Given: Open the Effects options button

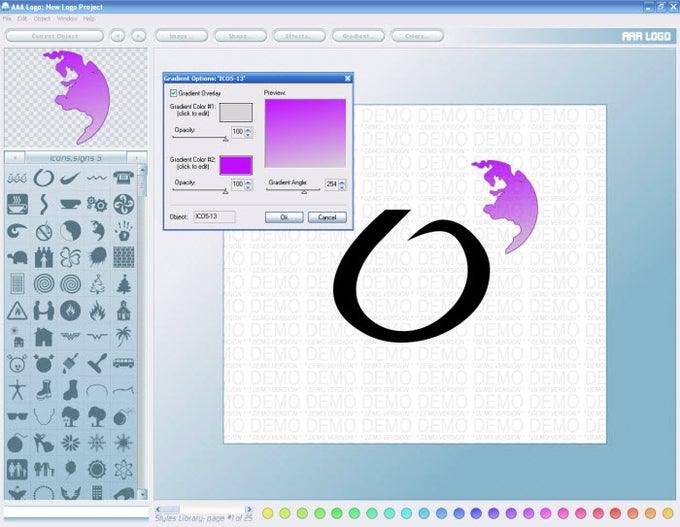Looking at the screenshot, I should [299, 36].
